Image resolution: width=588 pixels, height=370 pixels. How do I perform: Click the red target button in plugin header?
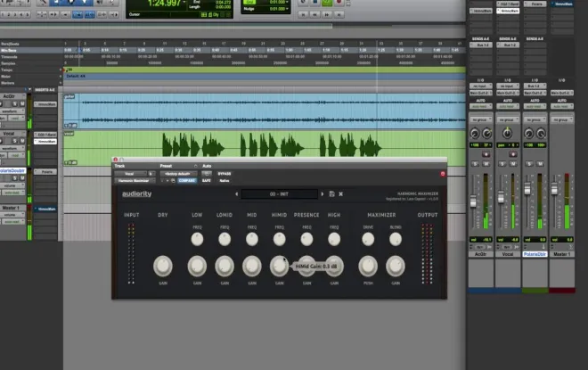tap(443, 174)
